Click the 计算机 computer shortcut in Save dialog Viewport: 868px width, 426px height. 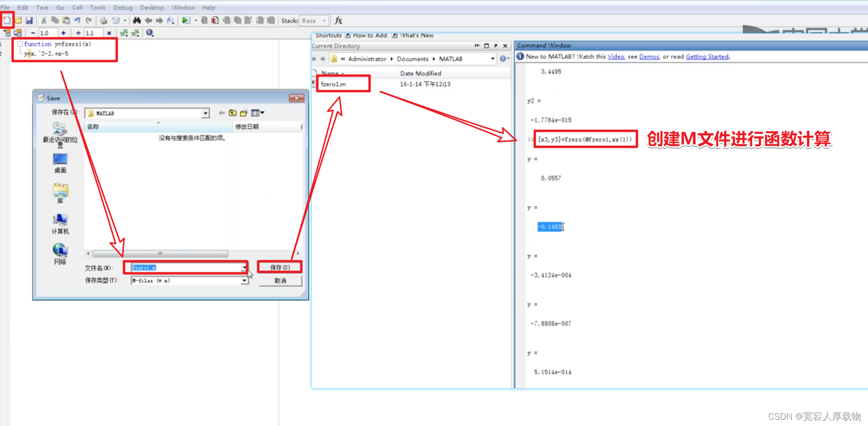pyautogui.click(x=60, y=224)
